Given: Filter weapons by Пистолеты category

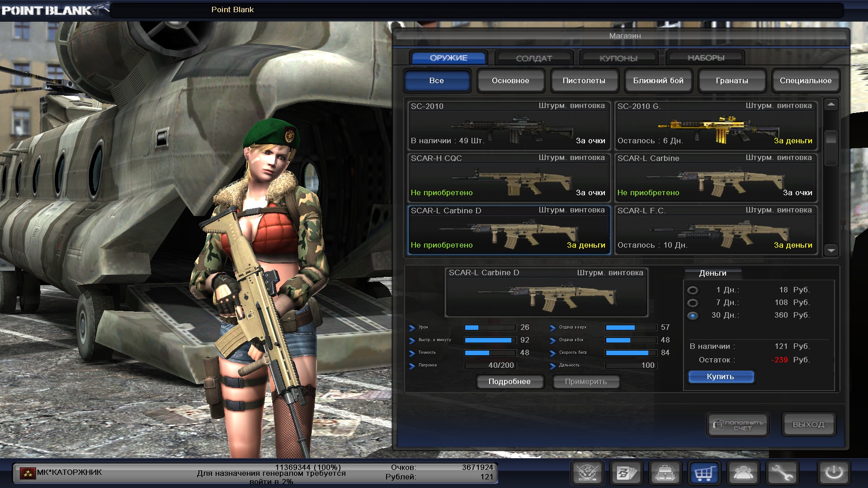Looking at the screenshot, I should 584,81.
